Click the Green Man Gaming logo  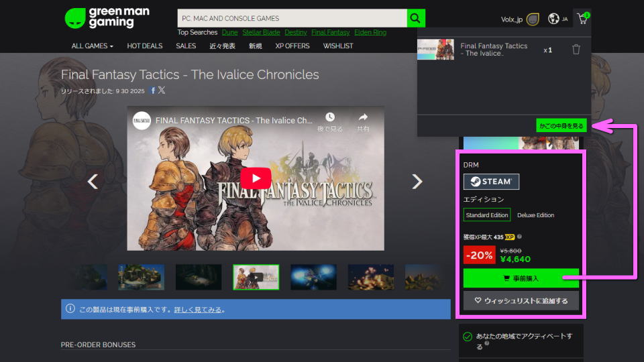[x=107, y=17]
